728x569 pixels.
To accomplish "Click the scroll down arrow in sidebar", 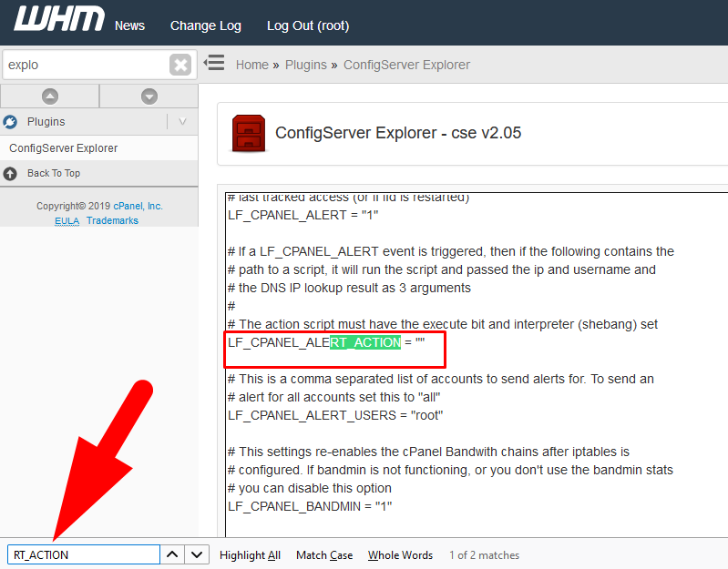I will [149, 96].
